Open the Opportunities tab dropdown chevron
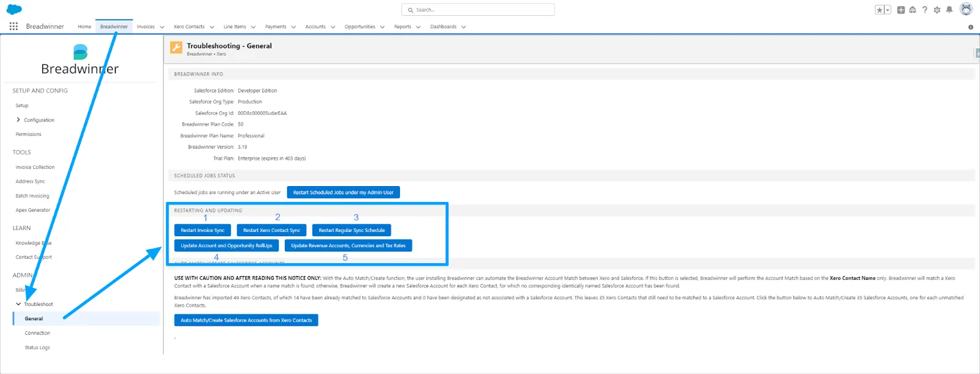Screen dimensions: 980x374 point(382,27)
